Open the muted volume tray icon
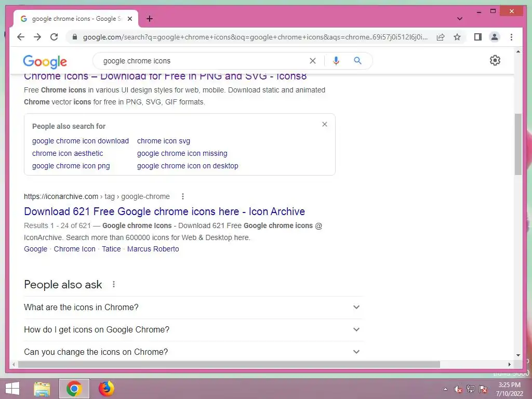The image size is (532, 399). [x=458, y=389]
